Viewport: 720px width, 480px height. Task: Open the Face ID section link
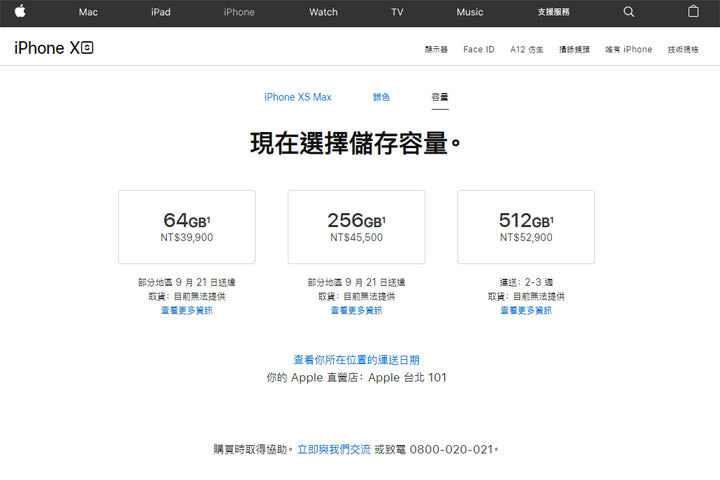(478, 50)
